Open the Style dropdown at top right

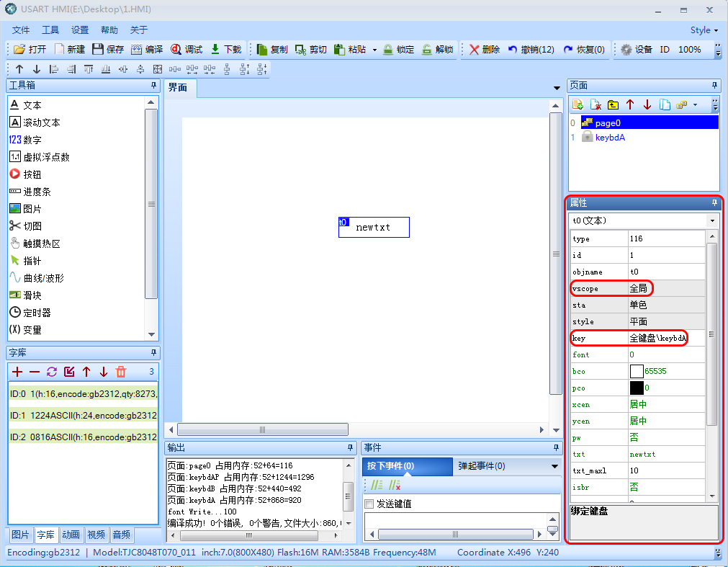704,30
